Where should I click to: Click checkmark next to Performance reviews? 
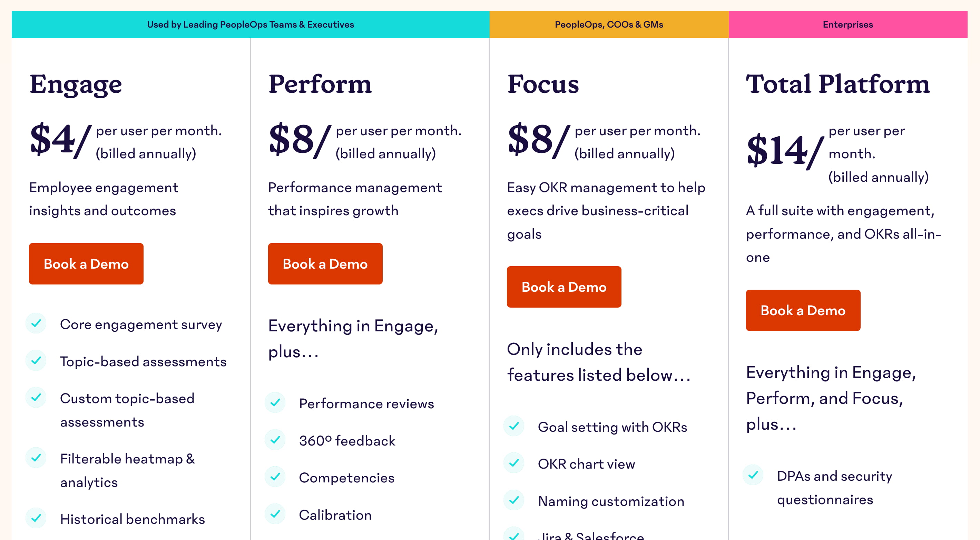[275, 402]
